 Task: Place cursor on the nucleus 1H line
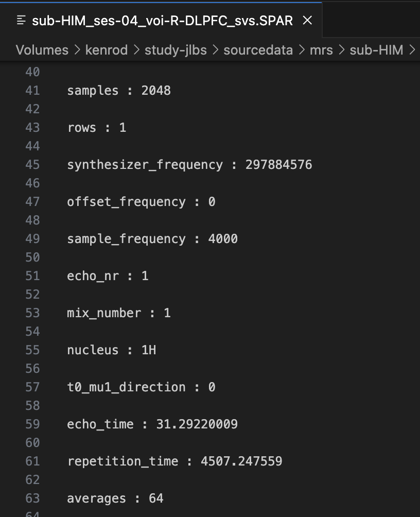(112, 350)
